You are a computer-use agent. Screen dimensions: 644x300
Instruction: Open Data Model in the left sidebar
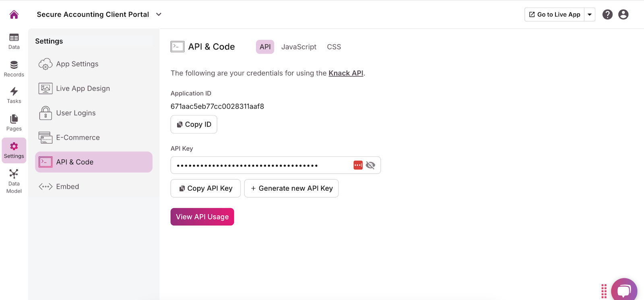14,181
